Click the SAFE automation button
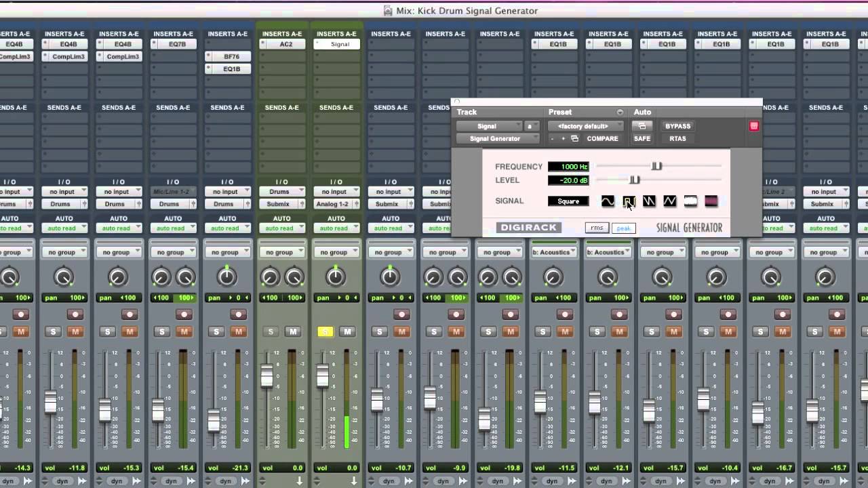The width and height of the screenshot is (868, 488). pos(642,138)
